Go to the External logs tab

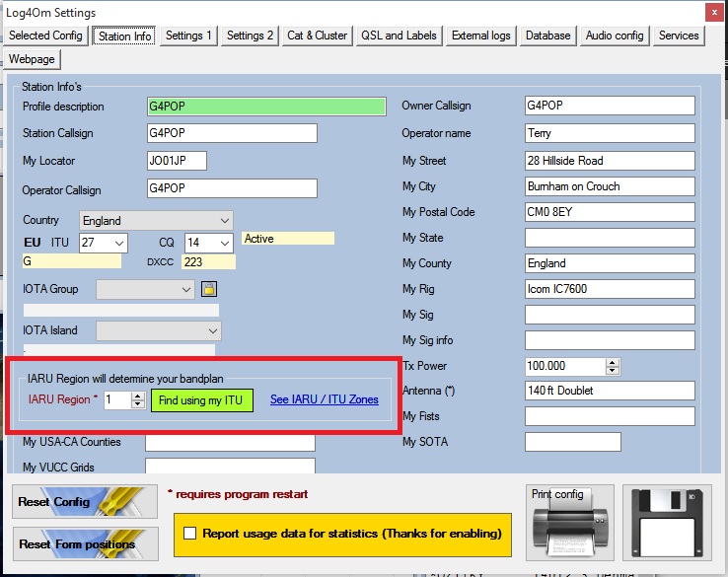coord(481,36)
